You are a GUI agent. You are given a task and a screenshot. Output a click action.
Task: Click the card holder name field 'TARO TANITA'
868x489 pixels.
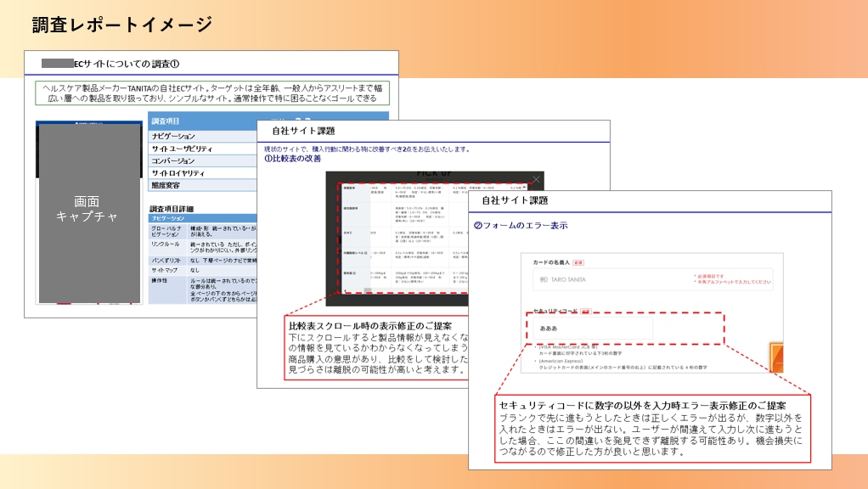(x=652, y=279)
